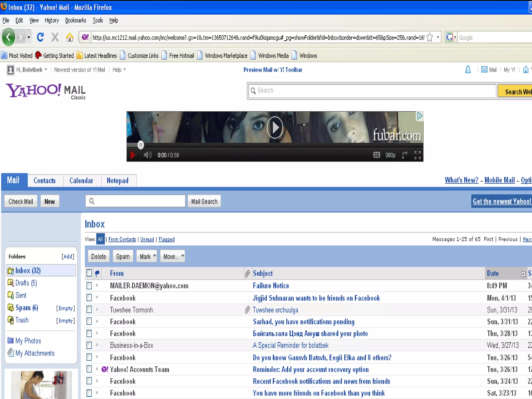Open the Hi, Bolotbek account dropdown
This screenshot has height=399, width=532.
(31, 70)
